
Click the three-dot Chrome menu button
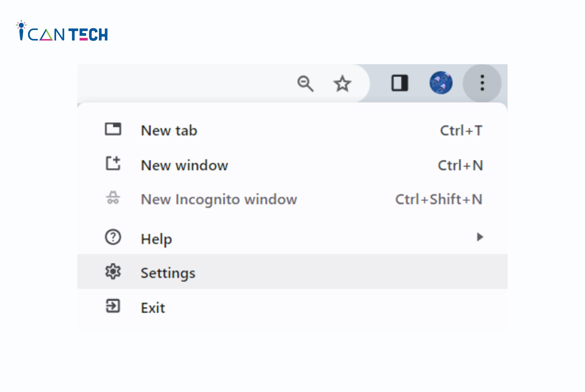click(x=482, y=83)
